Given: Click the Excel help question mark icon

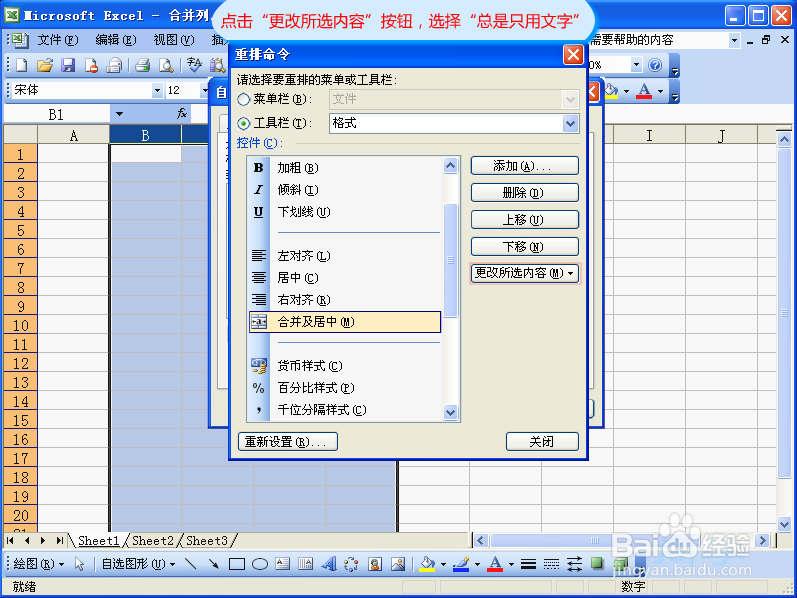Looking at the screenshot, I should coord(655,65).
